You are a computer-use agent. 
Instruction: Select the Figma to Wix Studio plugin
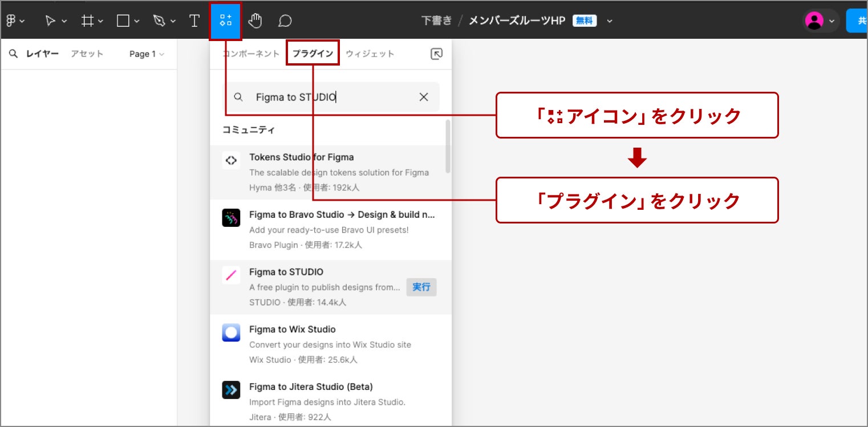[x=331, y=344]
